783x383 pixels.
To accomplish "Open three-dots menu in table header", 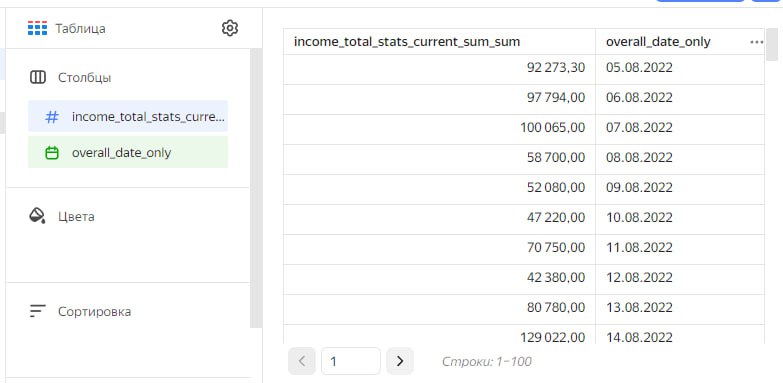I will (757, 42).
